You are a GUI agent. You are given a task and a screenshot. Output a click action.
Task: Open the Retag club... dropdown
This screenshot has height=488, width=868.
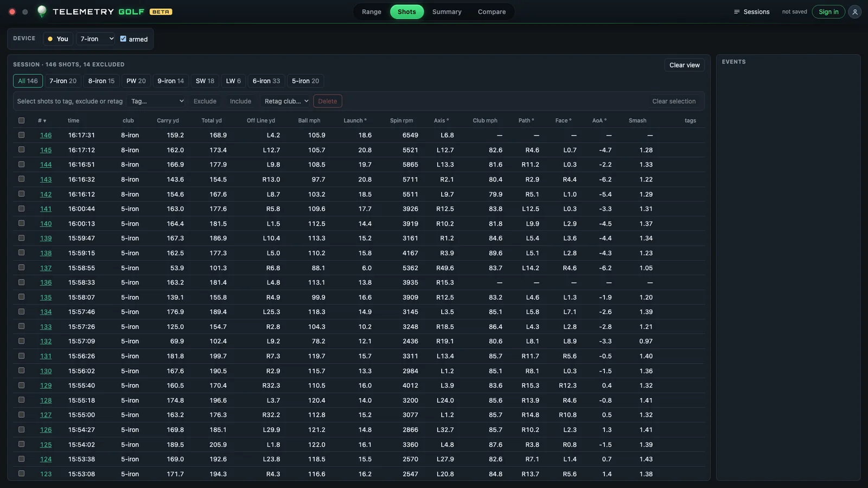pos(286,101)
